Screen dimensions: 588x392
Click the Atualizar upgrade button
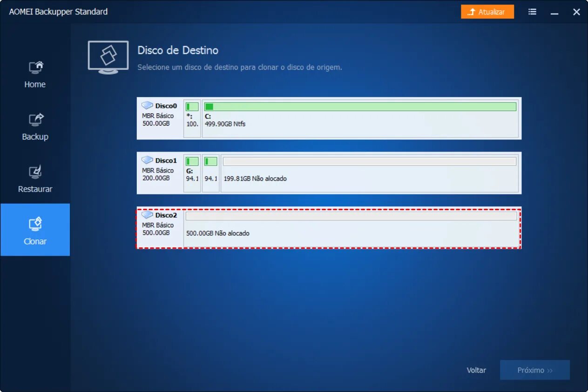coord(487,12)
